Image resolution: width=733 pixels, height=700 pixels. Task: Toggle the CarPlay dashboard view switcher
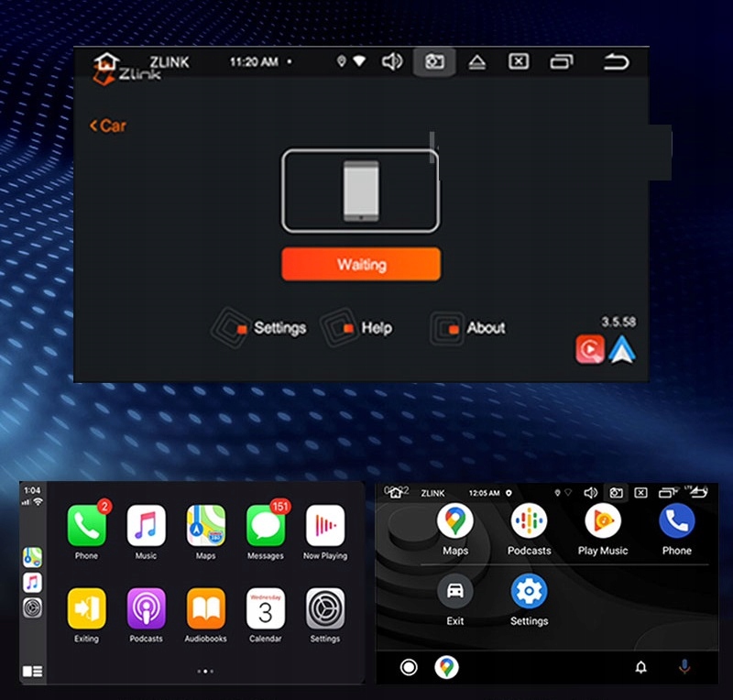coord(32,671)
